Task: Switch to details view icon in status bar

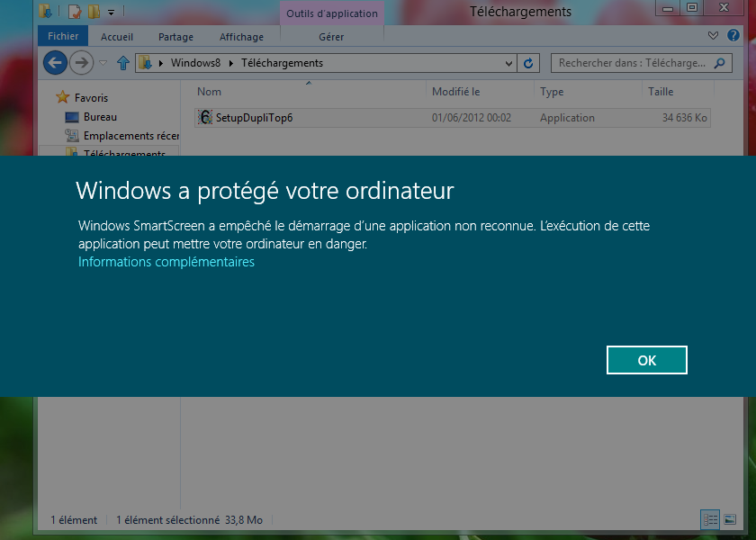Action: pyautogui.click(x=710, y=519)
